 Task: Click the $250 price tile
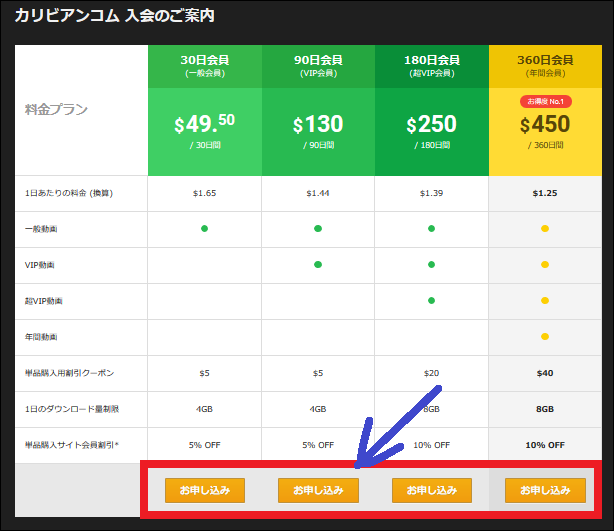tap(431, 130)
